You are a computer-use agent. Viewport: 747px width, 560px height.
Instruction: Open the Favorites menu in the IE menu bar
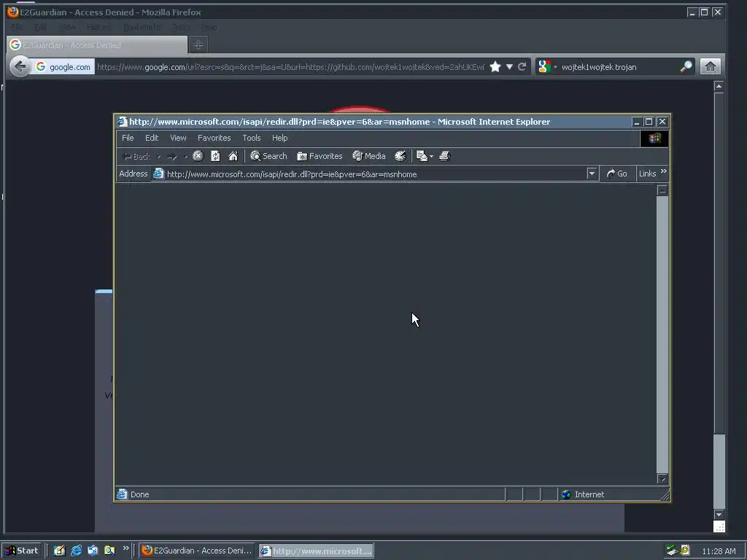coord(214,138)
